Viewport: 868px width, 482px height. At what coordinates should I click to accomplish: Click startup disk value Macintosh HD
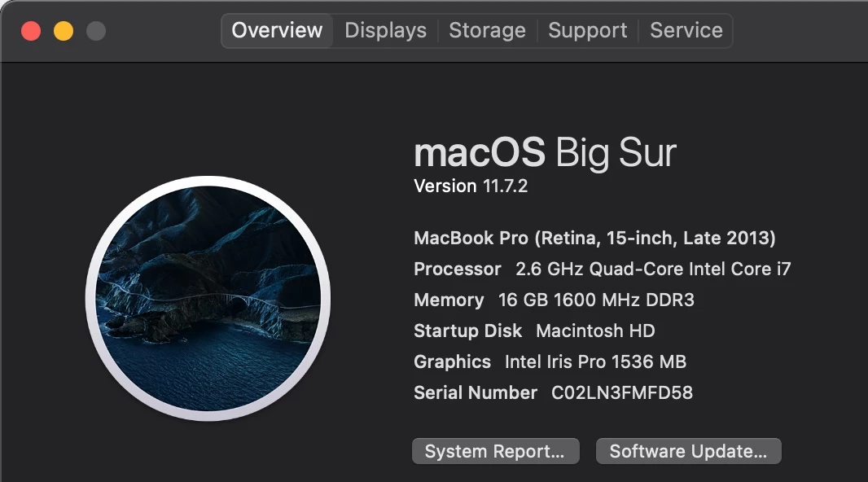point(596,331)
